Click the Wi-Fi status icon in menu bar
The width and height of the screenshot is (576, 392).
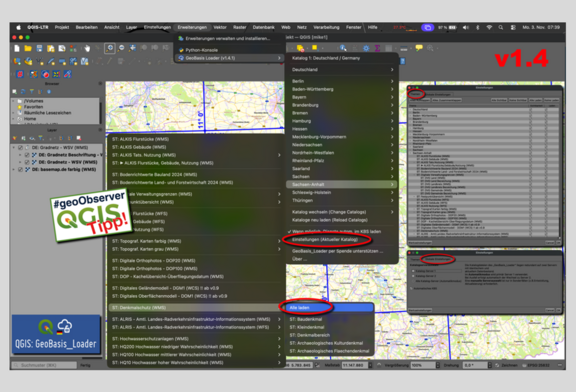[489, 28]
